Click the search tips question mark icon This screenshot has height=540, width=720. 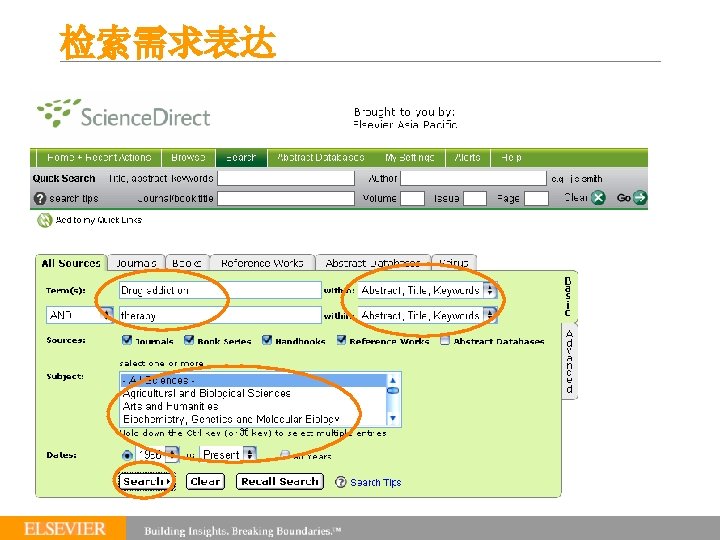coord(40,198)
